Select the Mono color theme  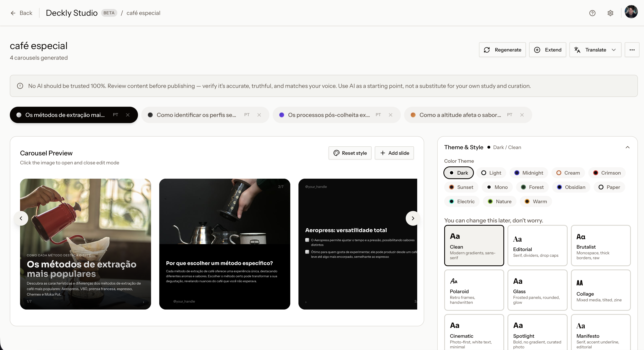point(497,187)
